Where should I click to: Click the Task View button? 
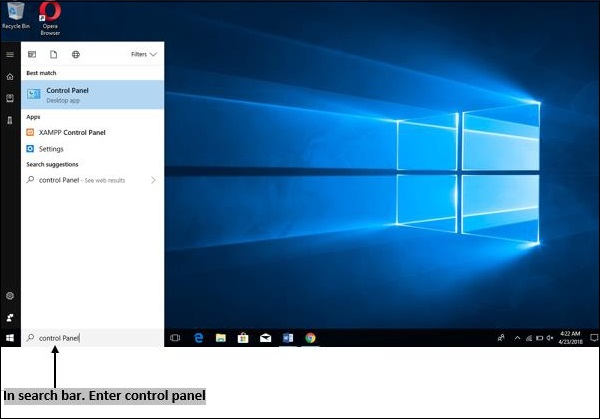coord(175,338)
